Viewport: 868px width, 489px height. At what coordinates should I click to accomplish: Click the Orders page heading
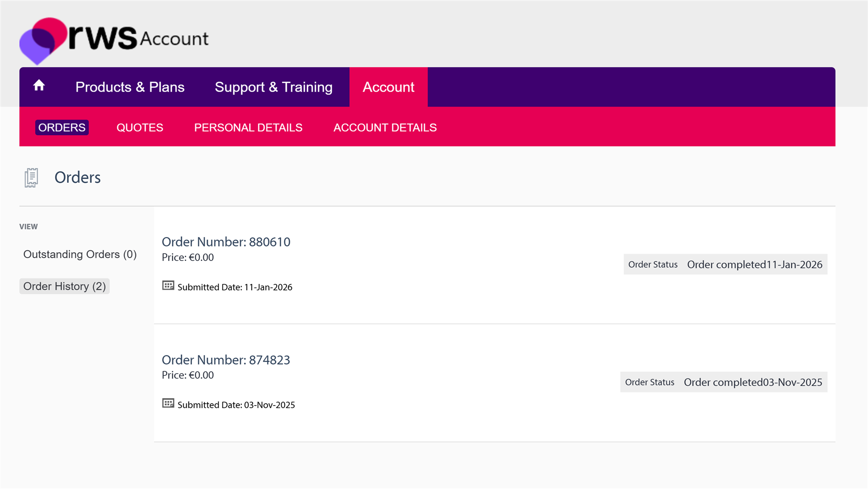tap(77, 177)
